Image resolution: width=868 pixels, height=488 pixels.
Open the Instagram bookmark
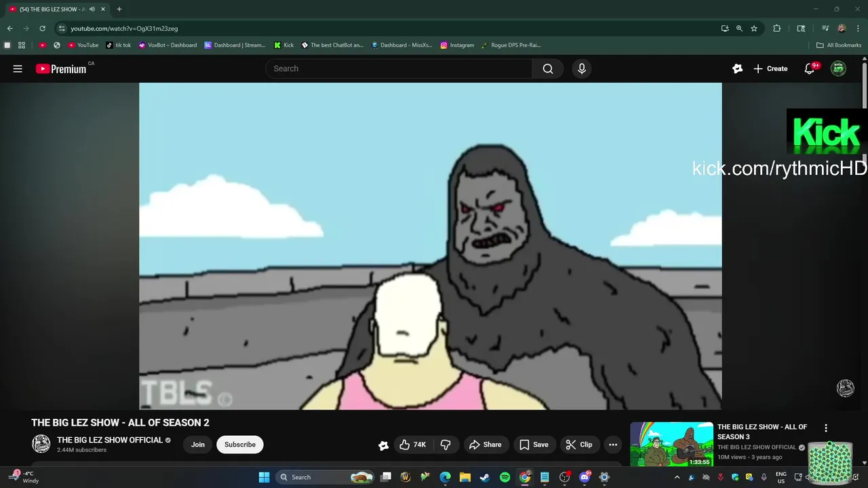coord(457,45)
